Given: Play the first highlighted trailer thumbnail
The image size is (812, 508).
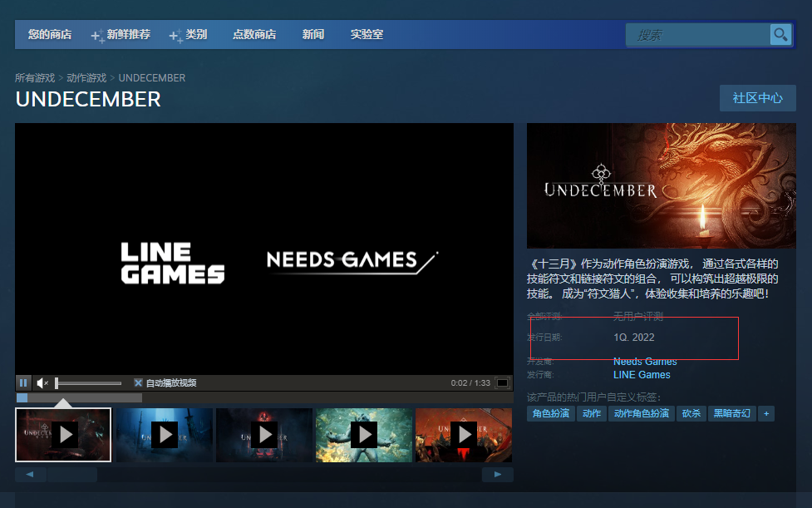Looking at the screenshot, I should 63,435.
